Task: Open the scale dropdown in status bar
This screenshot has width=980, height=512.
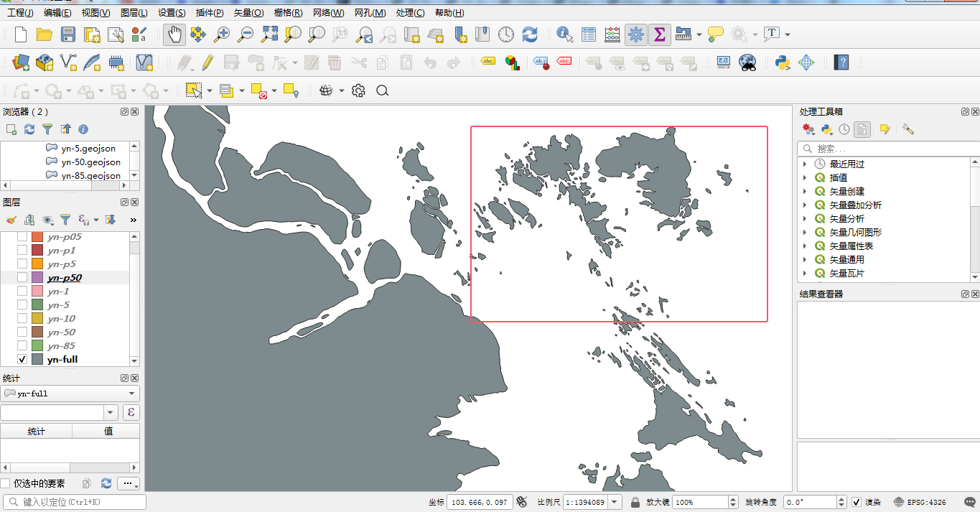Action: point(616,502)
